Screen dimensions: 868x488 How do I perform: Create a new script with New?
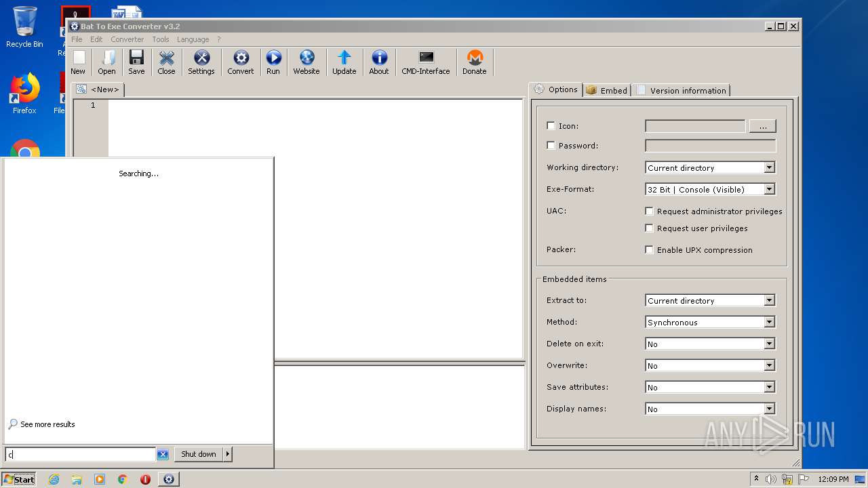pos(78,62)
